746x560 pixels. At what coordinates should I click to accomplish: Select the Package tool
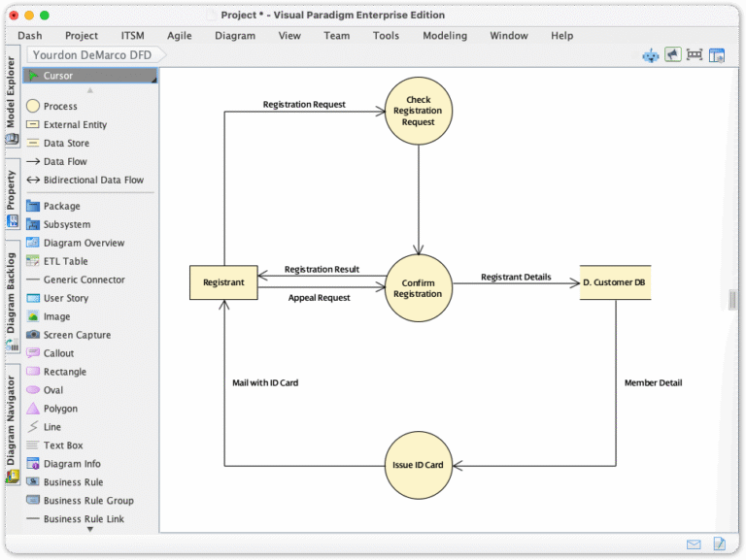coord(90,206)
